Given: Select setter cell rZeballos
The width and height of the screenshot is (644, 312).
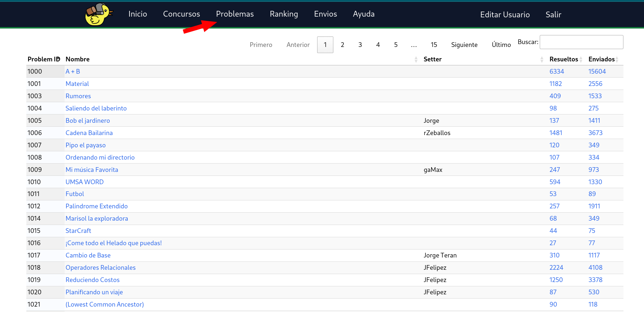Looking at the screenshot, I should coord(437,133).
